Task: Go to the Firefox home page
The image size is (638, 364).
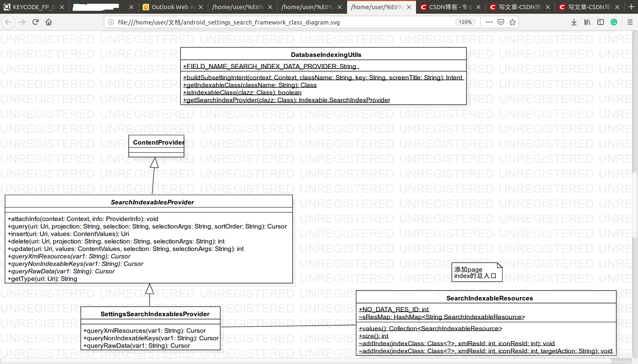Action: pos(49,22)
